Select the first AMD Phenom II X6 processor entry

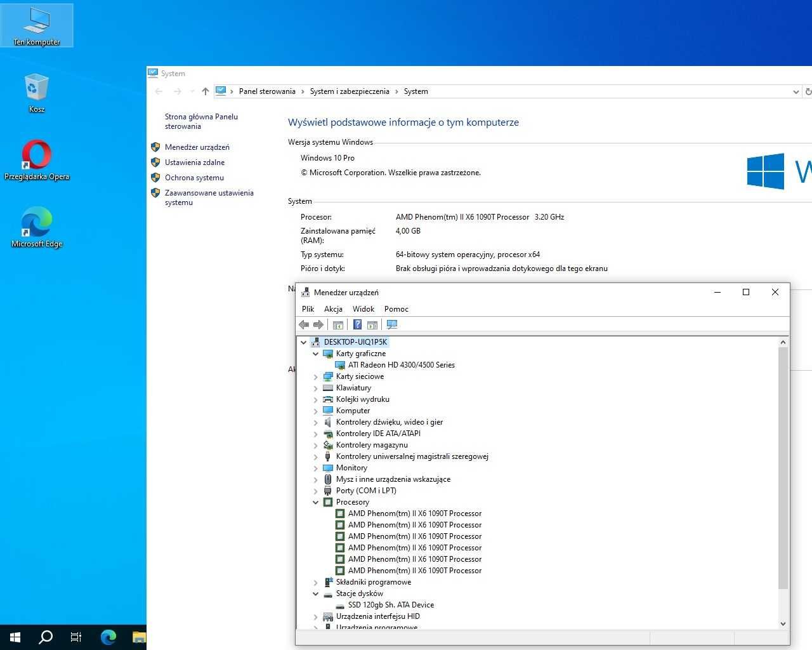coord(414,514)
